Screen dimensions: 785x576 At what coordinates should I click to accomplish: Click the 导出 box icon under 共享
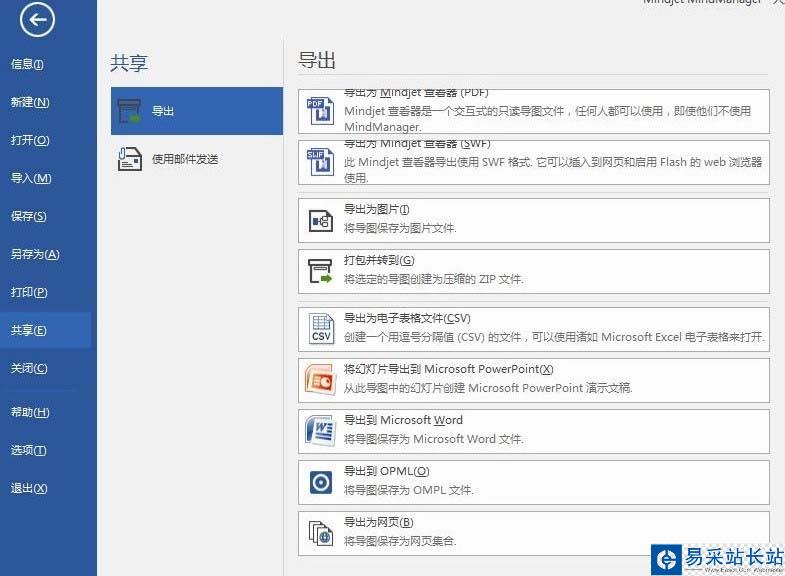tap(129, 111)
